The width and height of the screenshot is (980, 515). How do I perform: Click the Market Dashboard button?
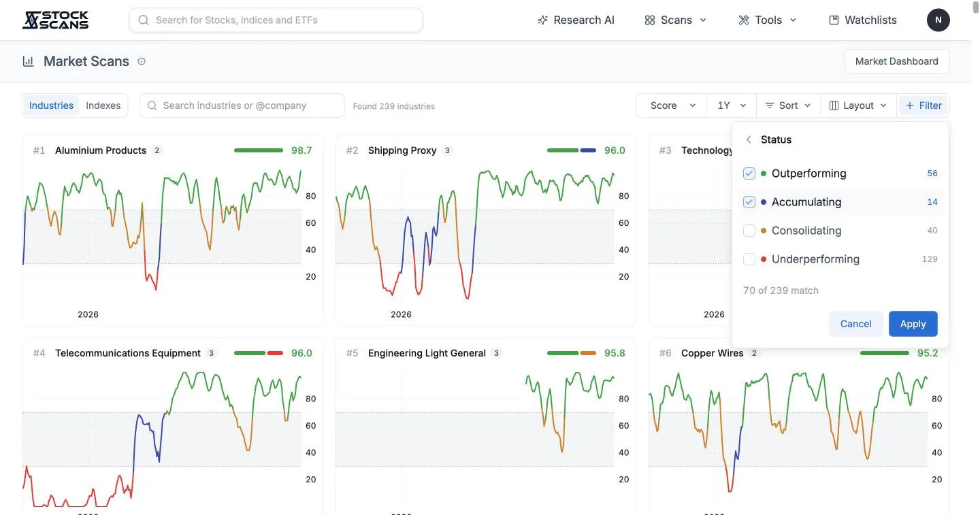[x=897, y=61]
